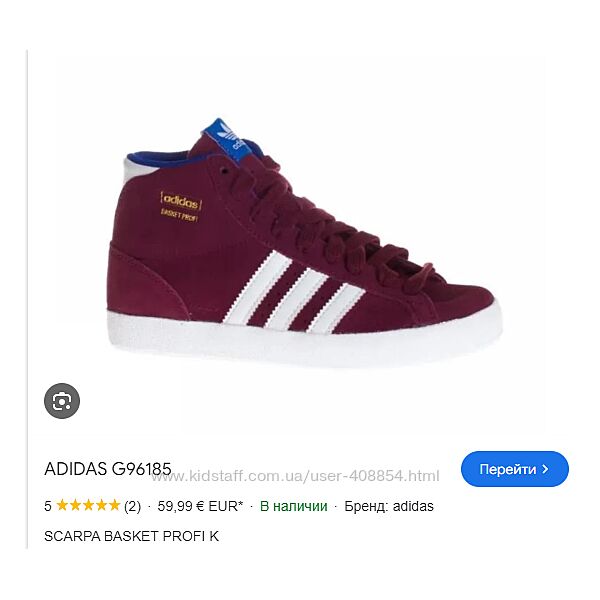Click the blue trefoil tongue label
This screenshot has height=600, width=600.
tap(228, 139)
